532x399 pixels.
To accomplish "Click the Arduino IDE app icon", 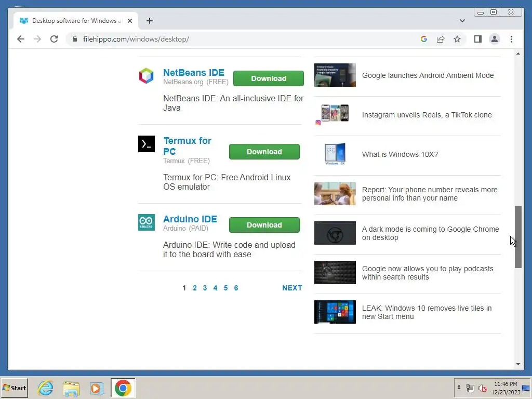I will 146,222.
